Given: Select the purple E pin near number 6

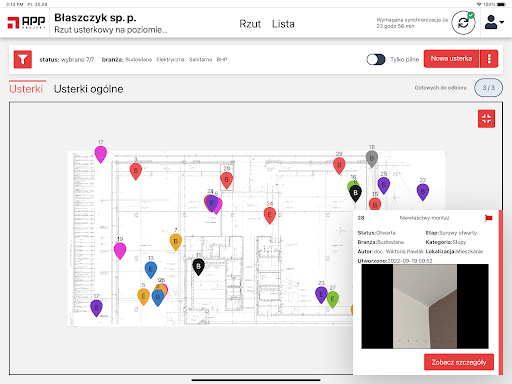Looking at the screenshot, I should point(211,203).
